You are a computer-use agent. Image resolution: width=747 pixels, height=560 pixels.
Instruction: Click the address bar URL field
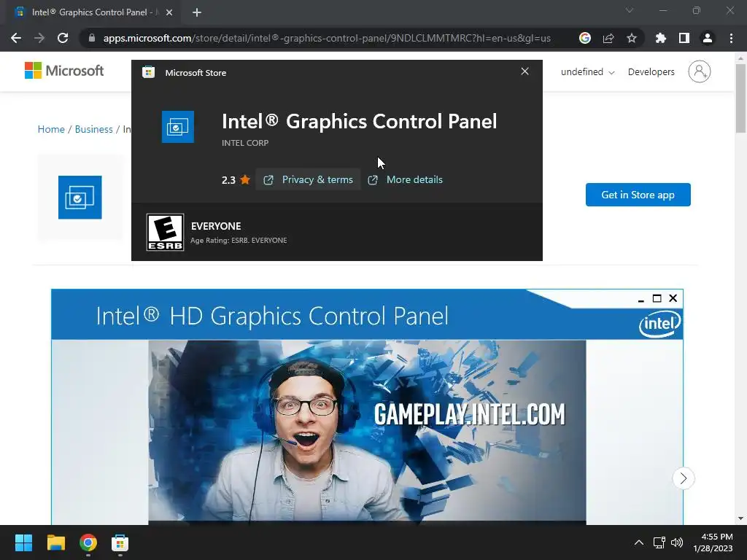pyautogui.click(x=327, y=38)
